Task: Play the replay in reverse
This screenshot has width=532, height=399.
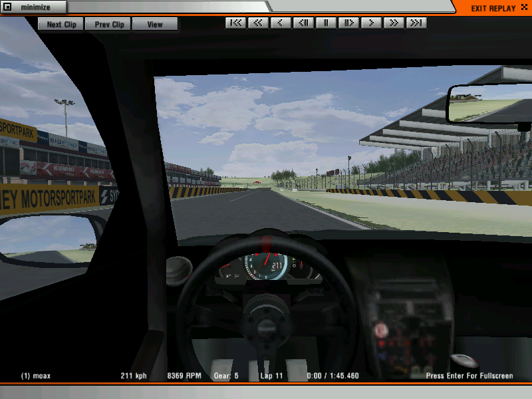Action: click(x=281, y=23)
